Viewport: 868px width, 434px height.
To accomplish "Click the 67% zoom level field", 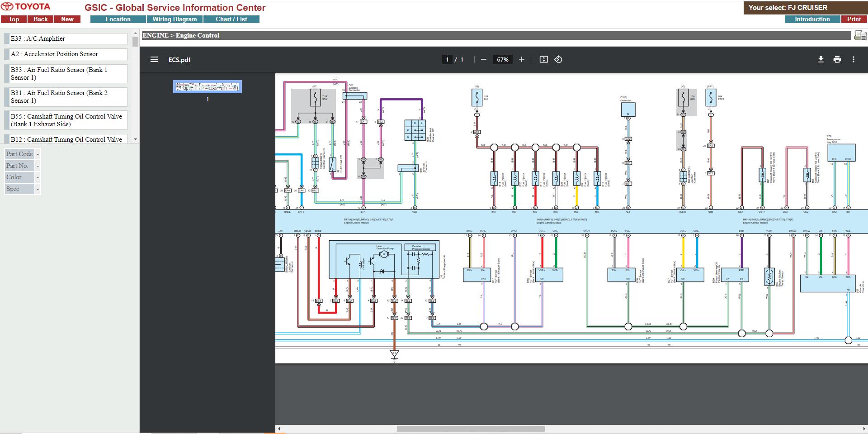I will point(503,59).
